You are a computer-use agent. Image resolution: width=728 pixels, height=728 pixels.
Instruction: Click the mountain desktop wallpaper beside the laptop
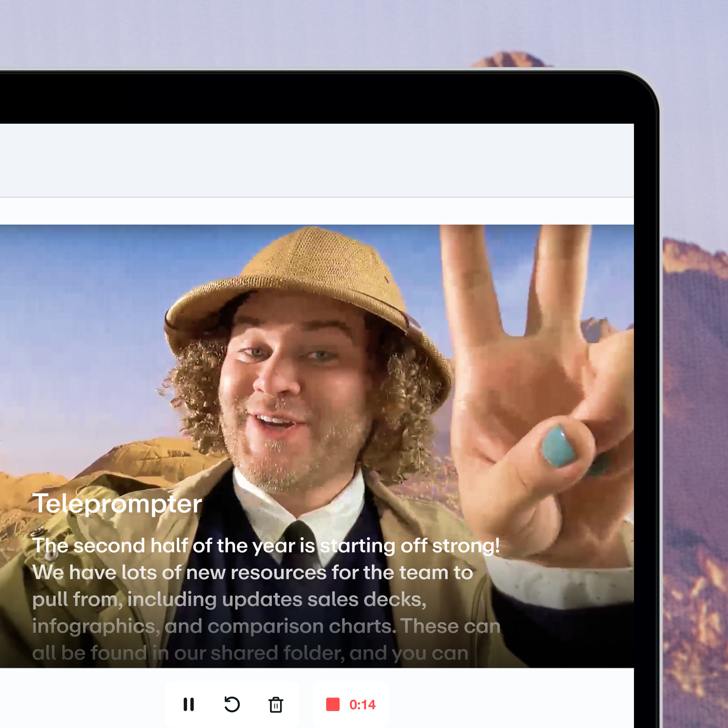click(695, 414)
